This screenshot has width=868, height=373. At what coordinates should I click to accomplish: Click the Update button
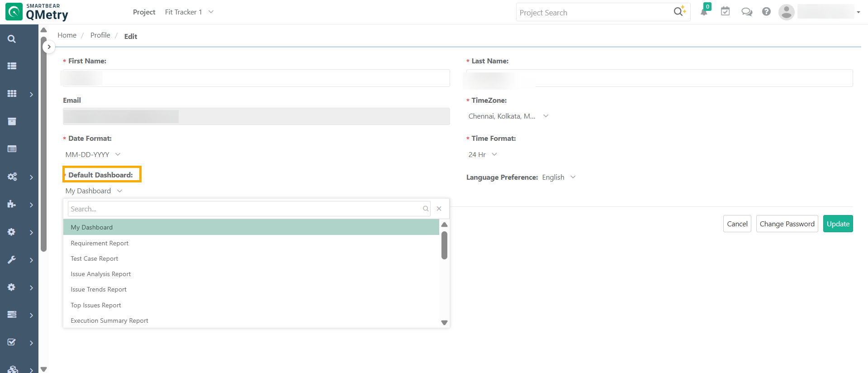point(838,224)
